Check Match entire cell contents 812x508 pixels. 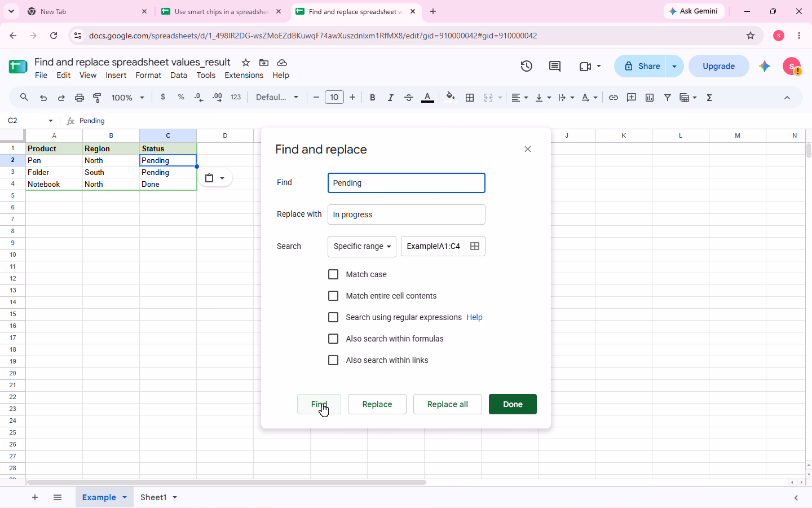[333, 296]
